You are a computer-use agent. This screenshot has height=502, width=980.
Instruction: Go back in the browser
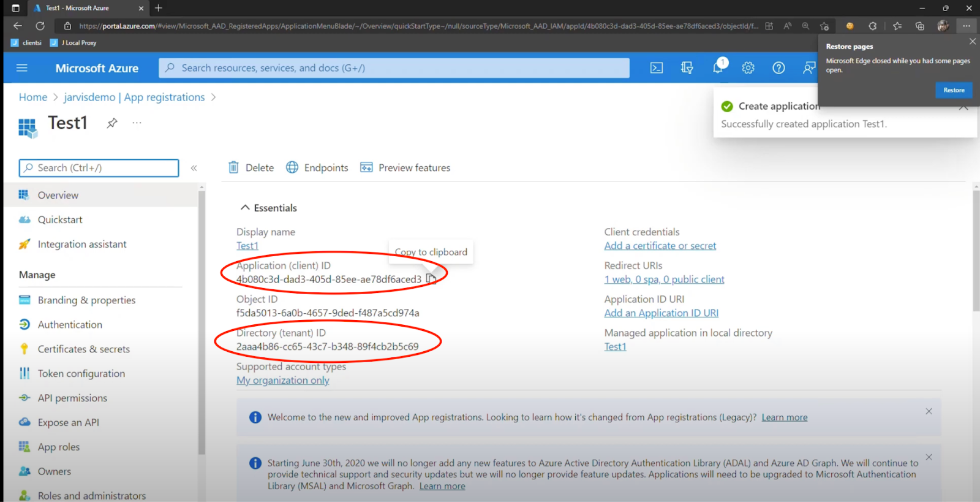point(17,26)
